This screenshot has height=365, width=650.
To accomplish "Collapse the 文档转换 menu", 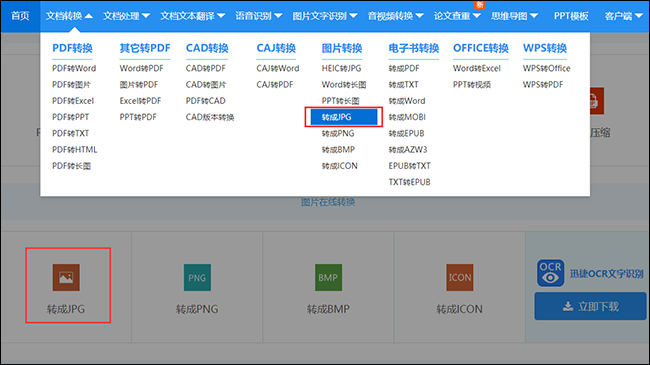I will click(x=69, y=16).
